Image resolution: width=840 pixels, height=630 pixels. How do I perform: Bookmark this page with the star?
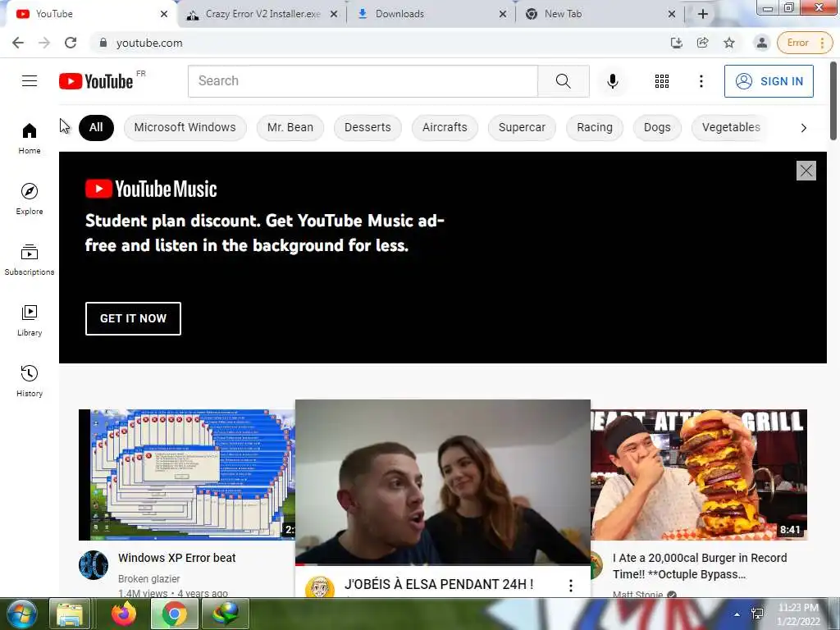729,43
